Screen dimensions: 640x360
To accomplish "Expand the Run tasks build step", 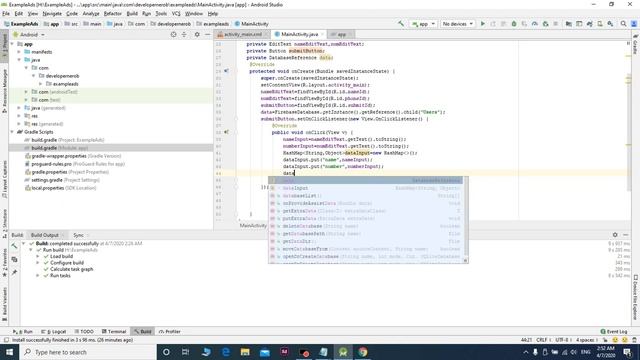I will (x=38, y=276).
